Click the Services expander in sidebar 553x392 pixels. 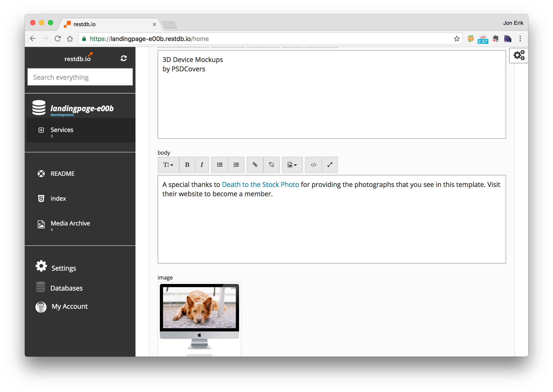pos(42,130)
